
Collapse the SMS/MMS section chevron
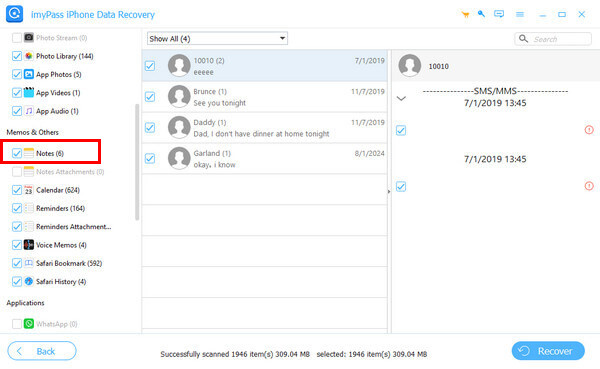tap(401, 98)
